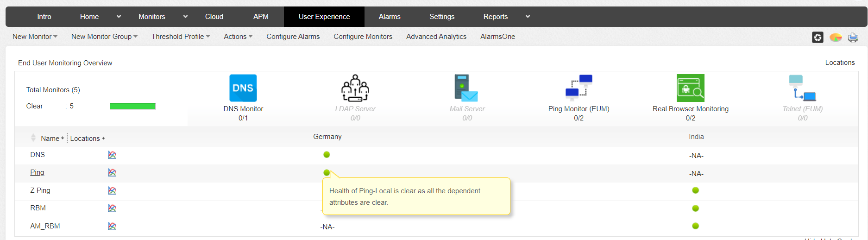Open the Ping Monitor (EUM) icon

click(579, 88)
